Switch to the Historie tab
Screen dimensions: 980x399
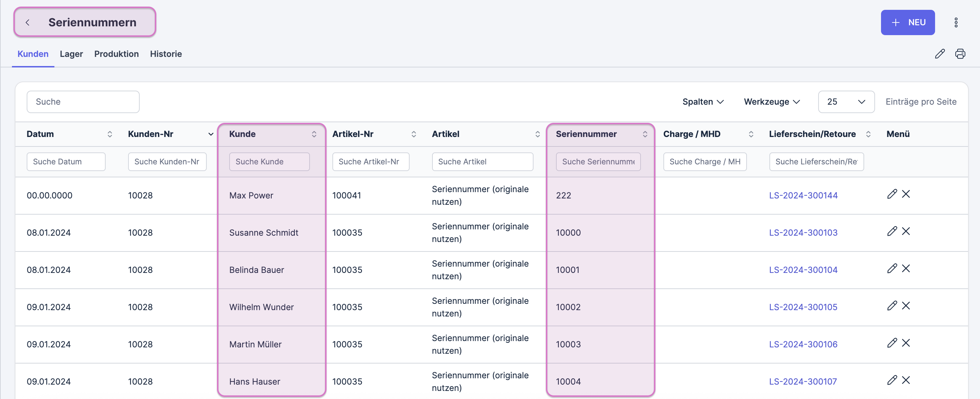pyautogui.click(x=165, y=54)
